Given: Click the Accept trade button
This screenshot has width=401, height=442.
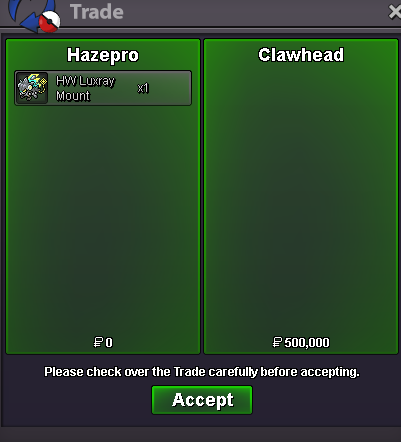Looking at the screenshot, I should tap(202, 400).
